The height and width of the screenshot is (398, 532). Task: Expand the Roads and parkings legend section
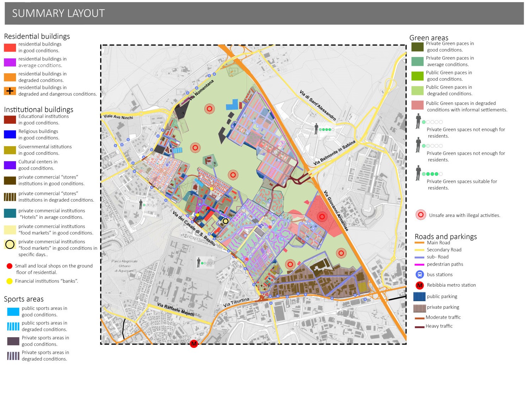pos(446,236)
